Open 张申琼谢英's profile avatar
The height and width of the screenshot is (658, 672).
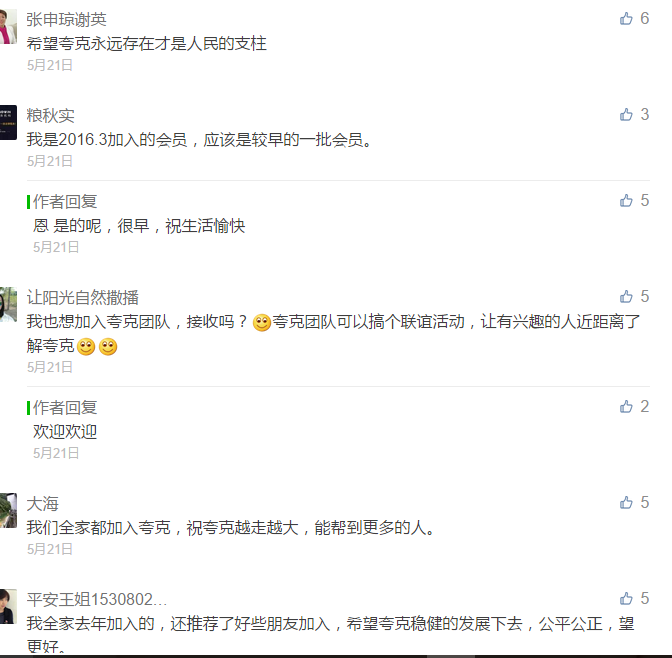click(8, 27)
